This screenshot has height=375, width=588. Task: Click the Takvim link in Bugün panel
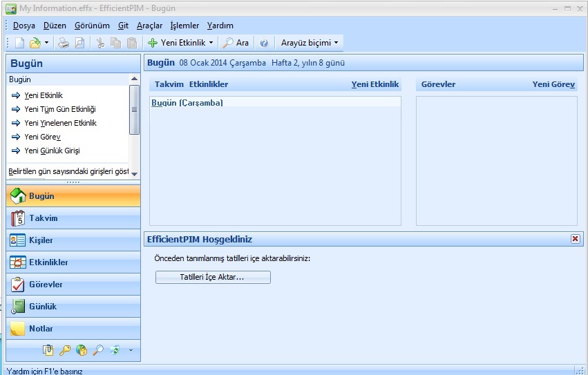click(x=169, y=84)
